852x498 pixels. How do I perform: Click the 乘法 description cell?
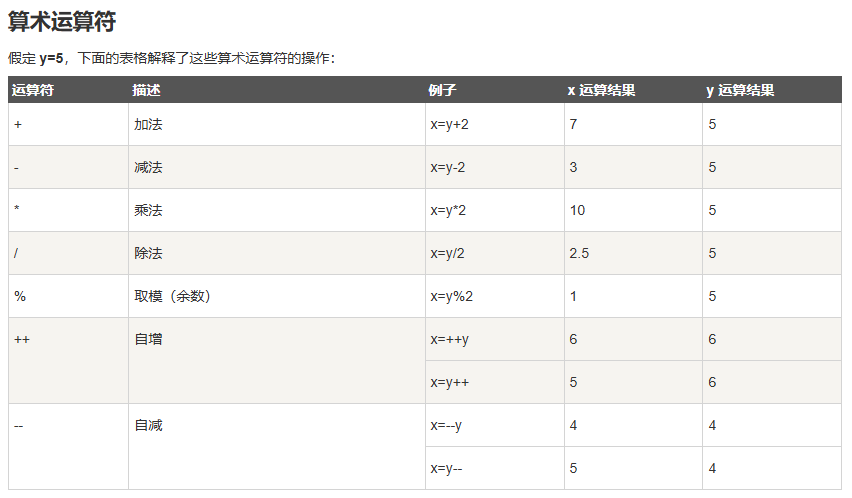(x=148, y=211)
